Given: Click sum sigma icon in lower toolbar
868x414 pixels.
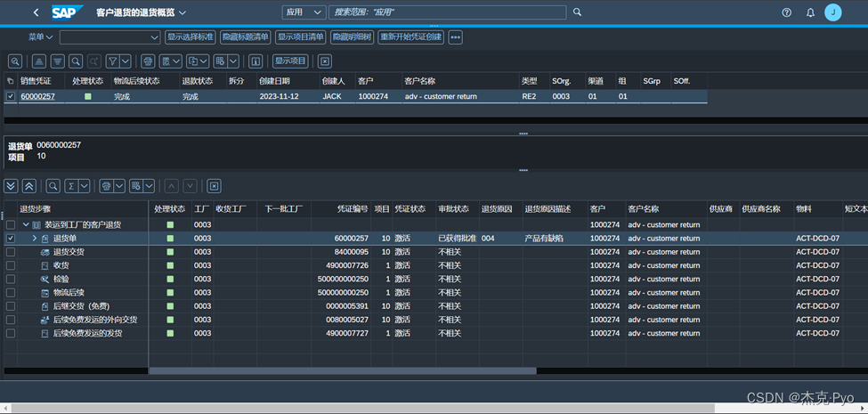Looking at the screenshot, I should click(x=71, y=186).
